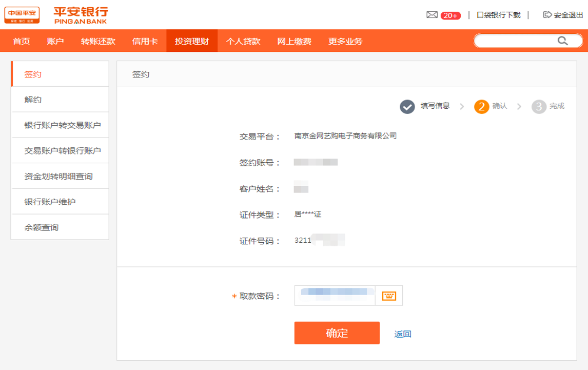Click the 3211 certificate number value
Image resolution: width=588 pixels, height=370 pixels.
(x=303, y=240)
